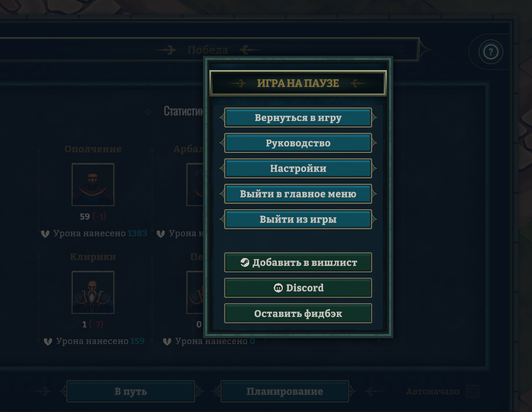This screenshot has height=412, width=532.
Task: Open the Discord link button
Action: click(x=298, y=288)
